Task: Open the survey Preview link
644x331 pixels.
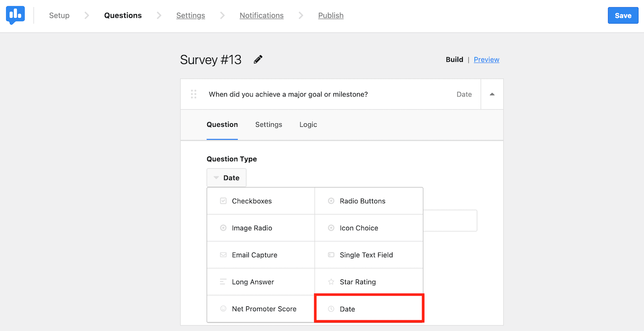Action: click(x=486, y=59)
